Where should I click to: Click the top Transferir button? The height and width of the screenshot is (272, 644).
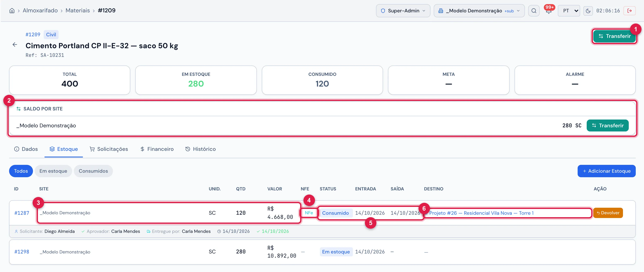615,36
